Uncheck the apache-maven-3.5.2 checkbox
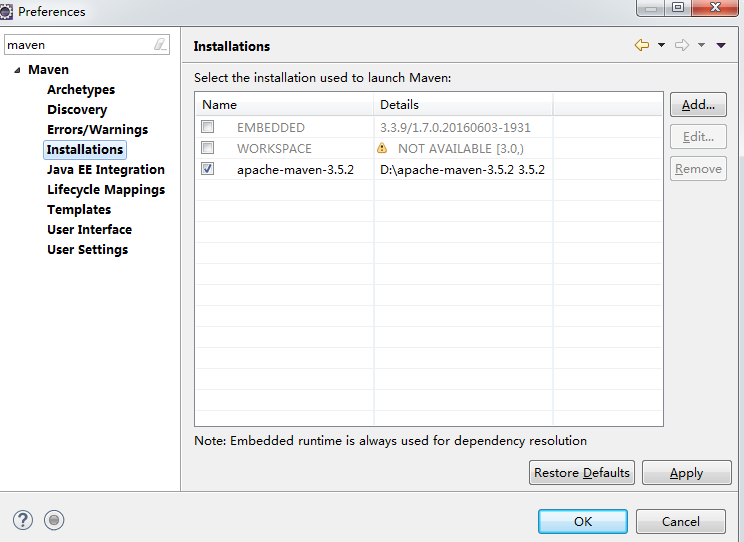The image size is (744, 542). coord(207,169)
